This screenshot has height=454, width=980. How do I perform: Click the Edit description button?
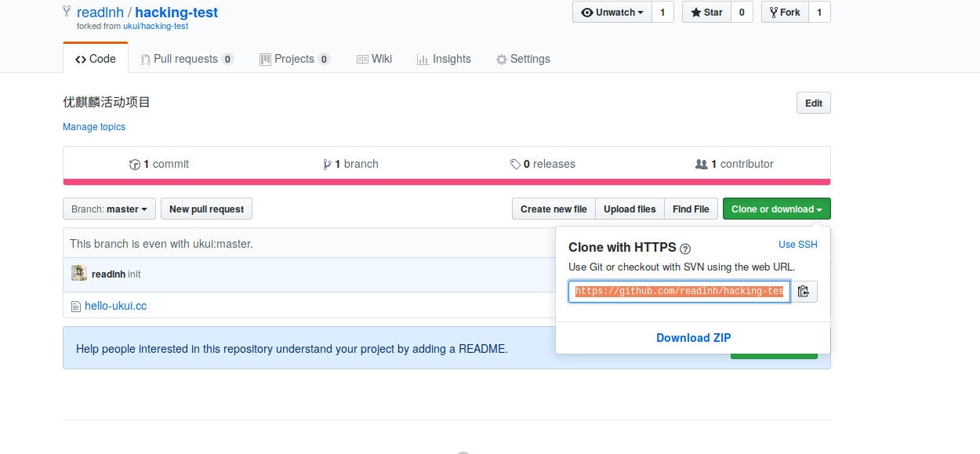pos(814,104)
